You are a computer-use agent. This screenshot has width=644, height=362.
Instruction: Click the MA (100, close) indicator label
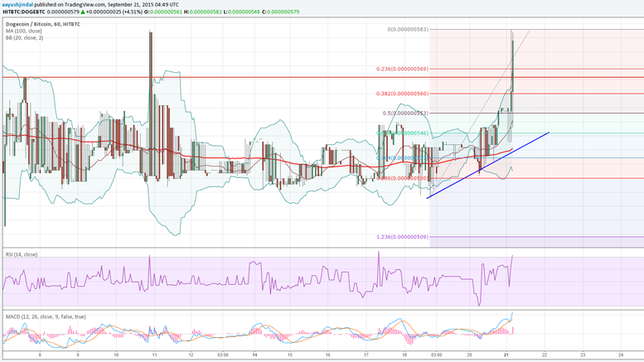click(23, 31)
